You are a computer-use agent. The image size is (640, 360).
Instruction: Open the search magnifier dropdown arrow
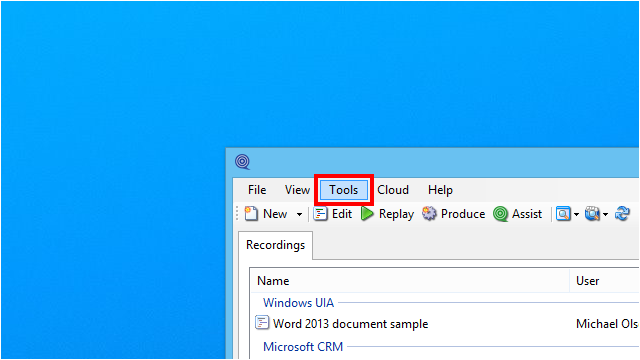click(x=576, y=214)
